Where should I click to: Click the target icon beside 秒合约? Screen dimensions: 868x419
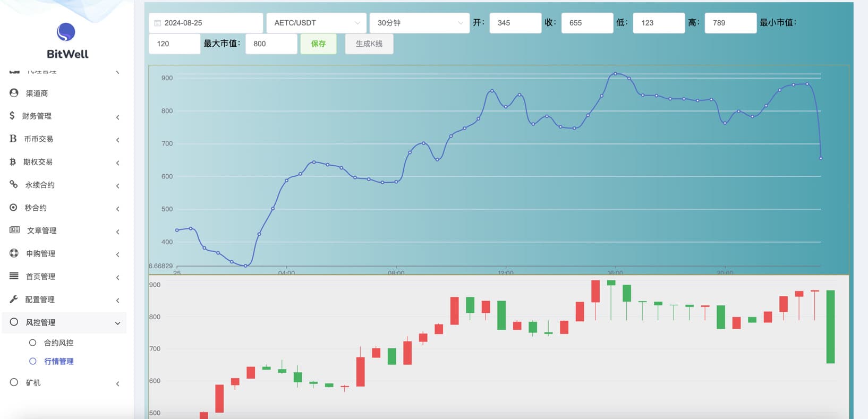pyautogui.click(x=13, y=208)
